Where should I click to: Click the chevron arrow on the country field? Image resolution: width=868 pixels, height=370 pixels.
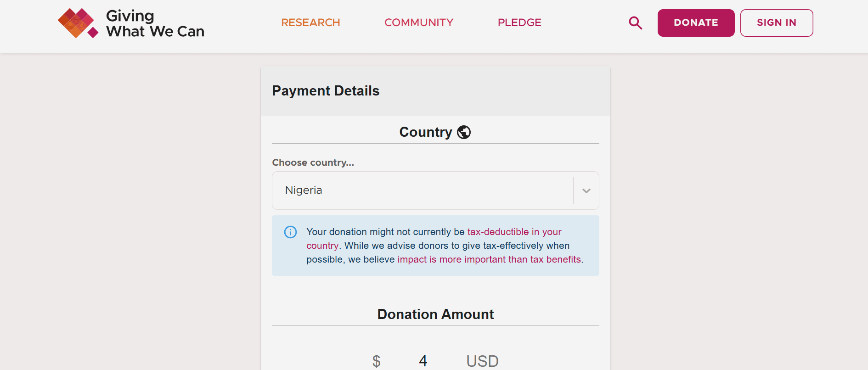pyautogui.click(x=586, y=191)
